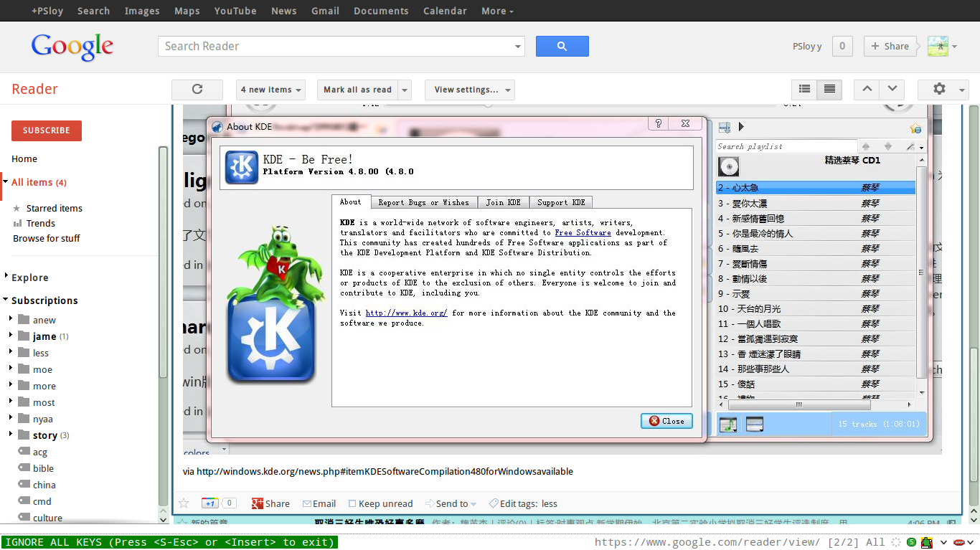Email this article
Screen dimensions: 980x550
[319, 503]
